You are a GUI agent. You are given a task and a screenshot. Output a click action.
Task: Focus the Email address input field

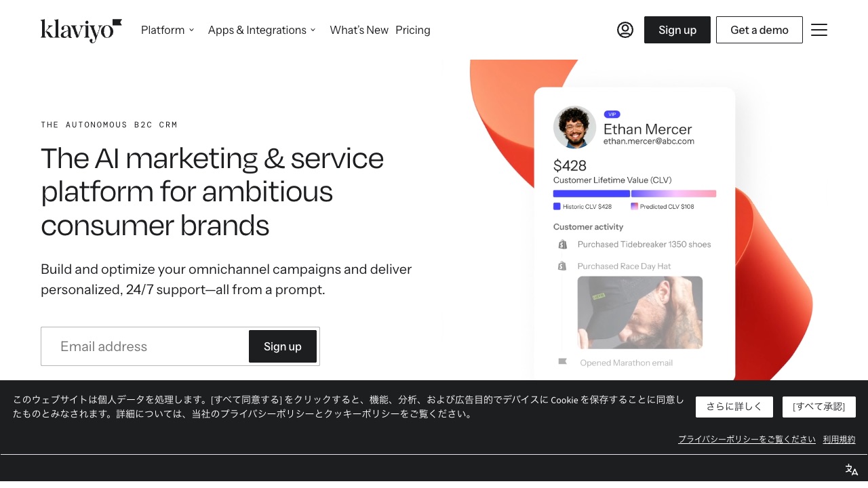pos(145,346)
